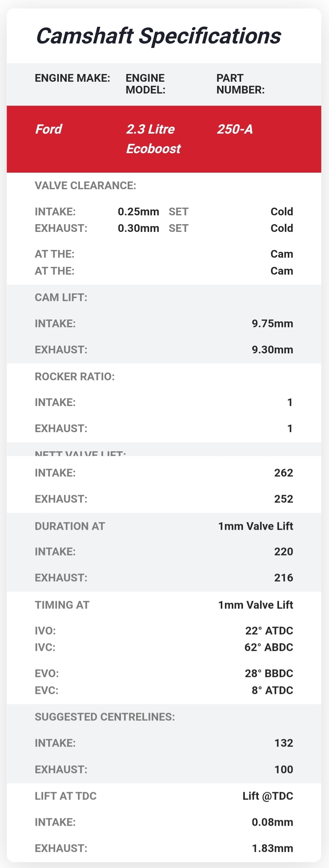Select the 132 intake centreline value
329x868 pixels.
tap(284, 743)
